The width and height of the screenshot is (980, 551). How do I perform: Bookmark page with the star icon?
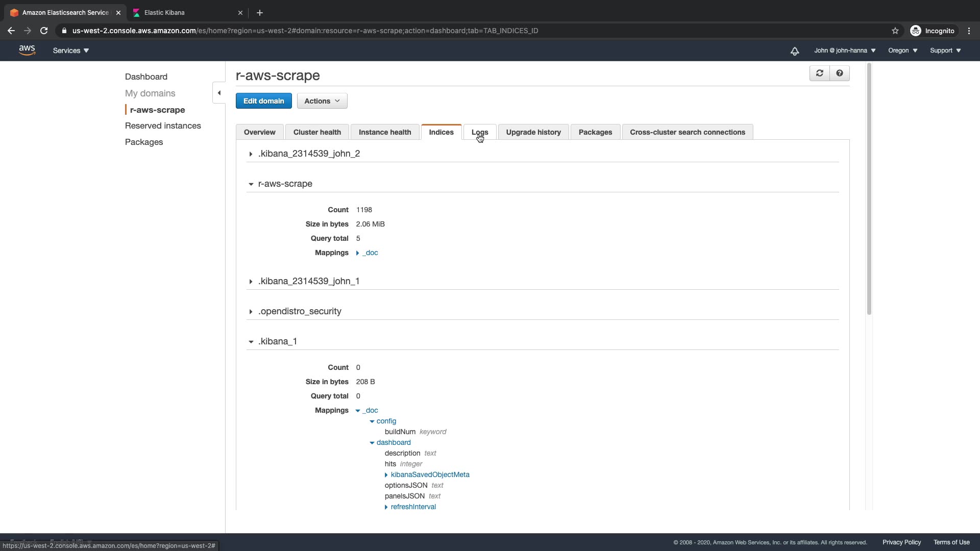pos(895,31)
